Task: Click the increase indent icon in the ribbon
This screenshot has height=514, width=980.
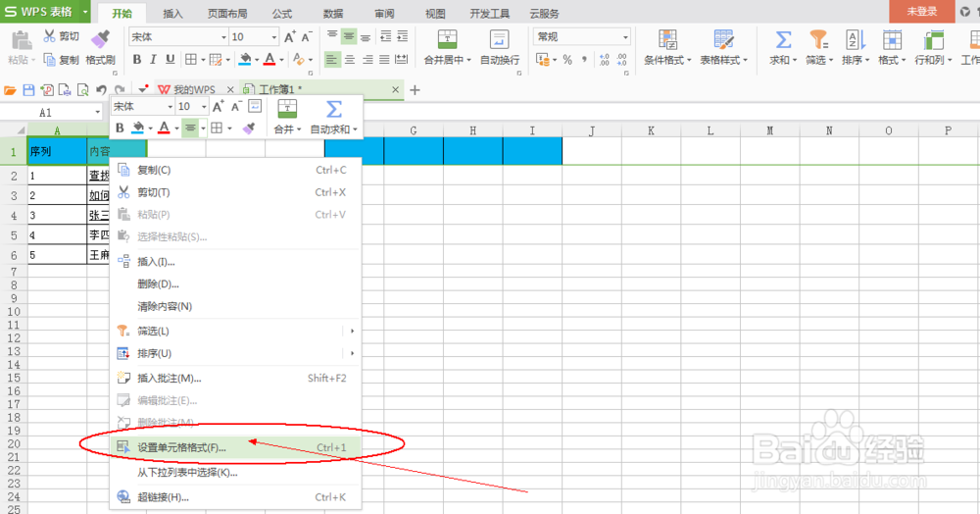Action: click(403, 37)
